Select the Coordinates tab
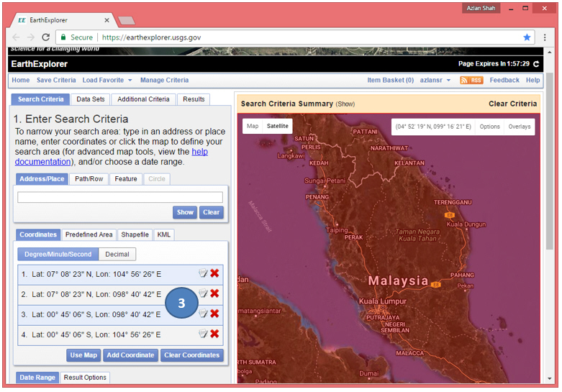562x392 pixels. [38, 234]
